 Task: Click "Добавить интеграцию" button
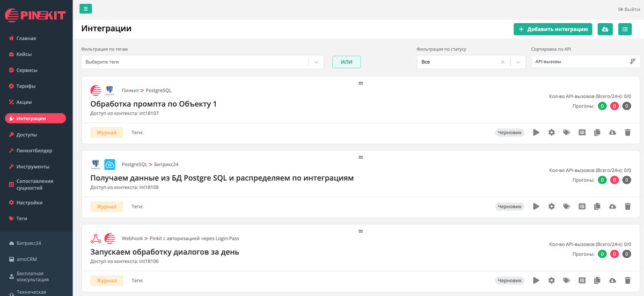coord(553,29)
